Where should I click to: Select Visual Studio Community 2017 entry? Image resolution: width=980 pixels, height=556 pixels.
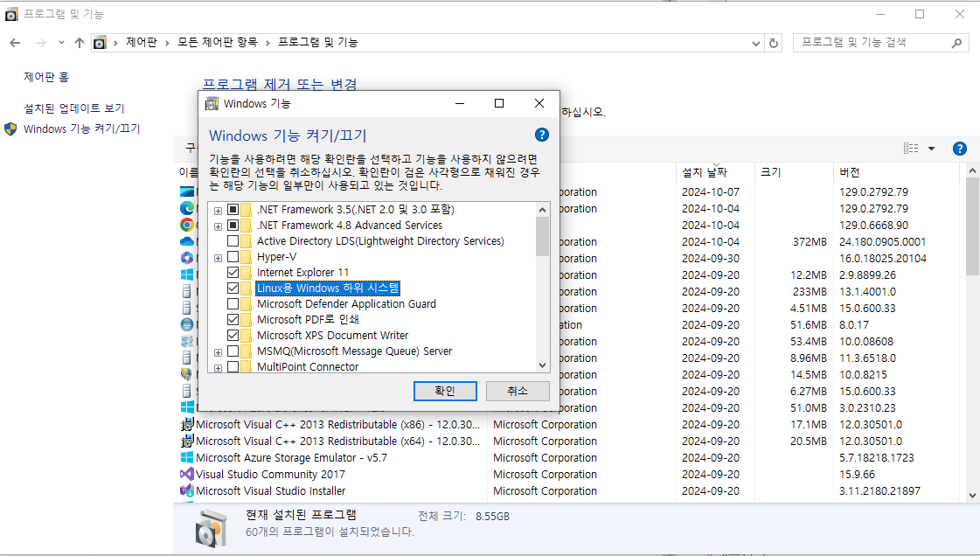(x=270, y=474)
